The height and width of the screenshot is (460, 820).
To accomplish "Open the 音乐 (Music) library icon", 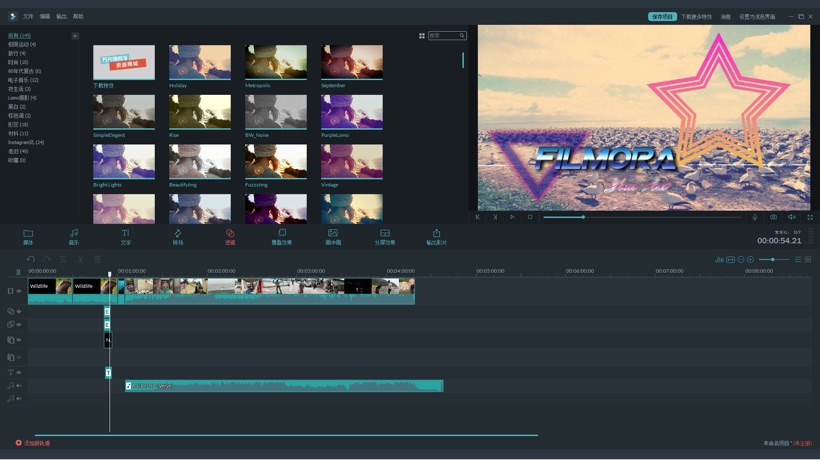I will coord(73,234).
